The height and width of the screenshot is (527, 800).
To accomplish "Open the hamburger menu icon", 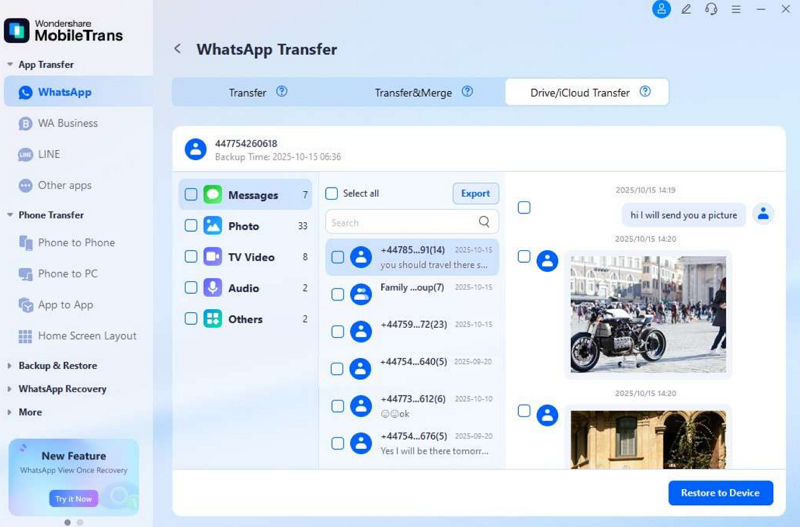I will (736, 9).
